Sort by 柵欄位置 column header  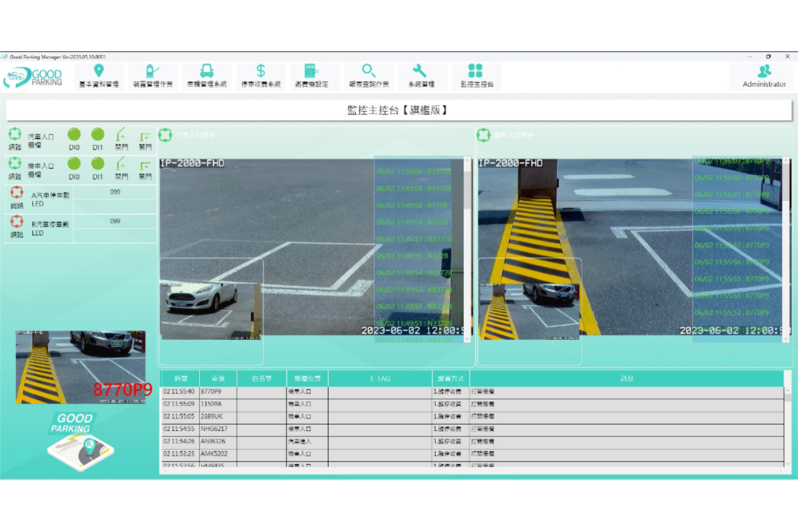coord(308,379)
